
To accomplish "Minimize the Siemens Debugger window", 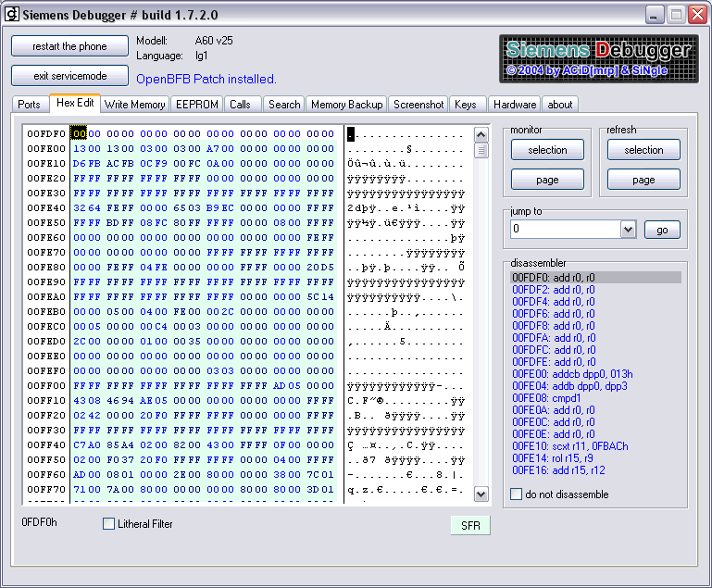I will click(x=655, y=15).
